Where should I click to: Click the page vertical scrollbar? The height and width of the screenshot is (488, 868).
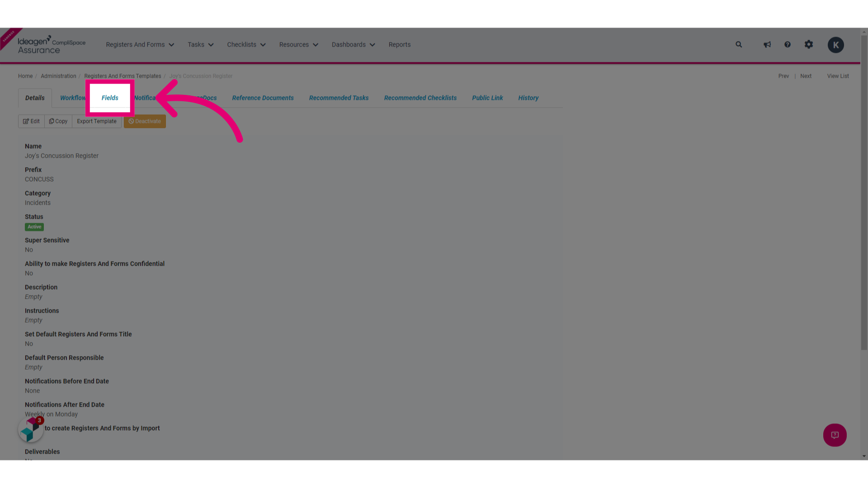(864, 193)
